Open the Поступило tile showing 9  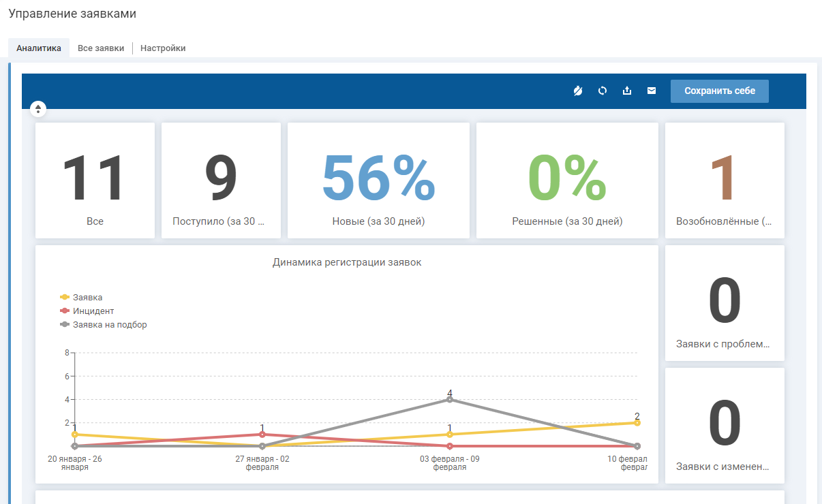221,180
